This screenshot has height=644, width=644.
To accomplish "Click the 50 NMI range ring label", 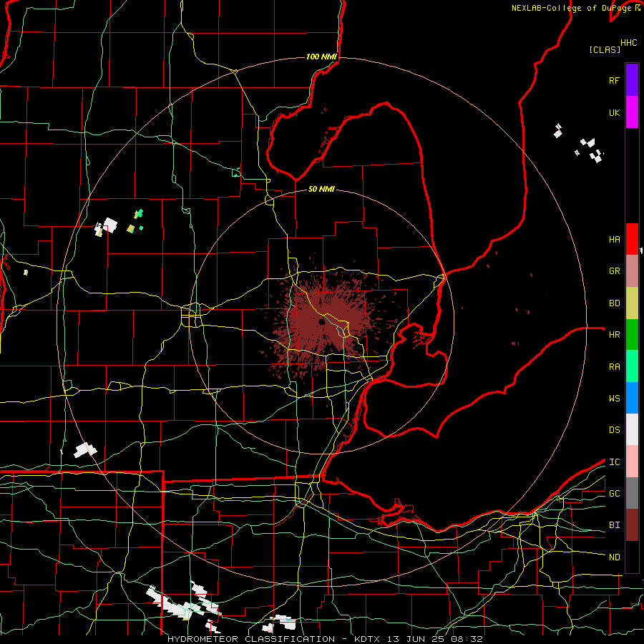I will [321, 189].
